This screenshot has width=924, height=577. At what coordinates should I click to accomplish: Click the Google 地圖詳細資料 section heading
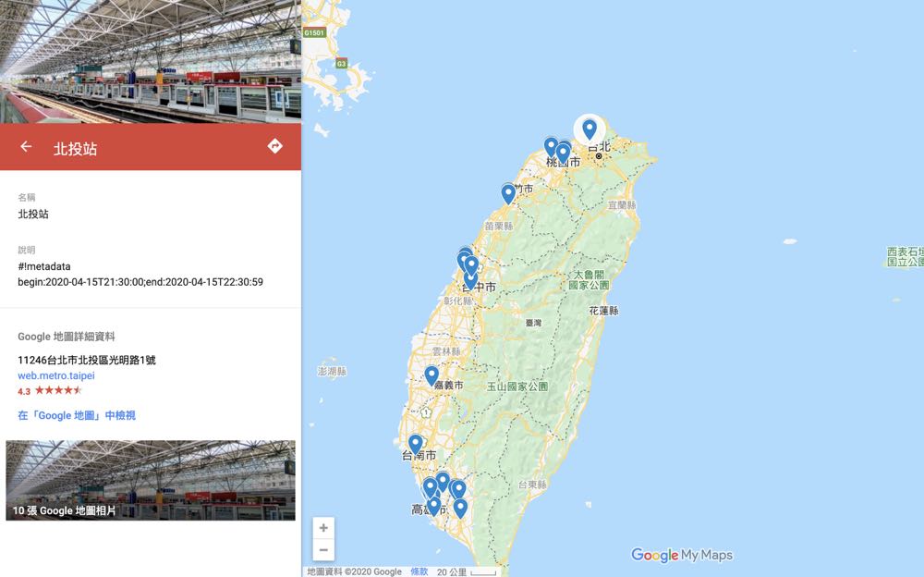[x=66, y=337]
